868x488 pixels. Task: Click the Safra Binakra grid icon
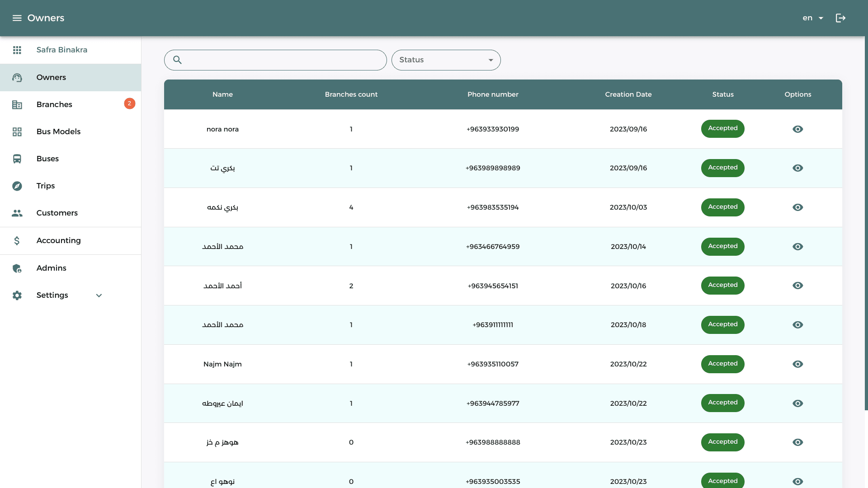point(17,50)
